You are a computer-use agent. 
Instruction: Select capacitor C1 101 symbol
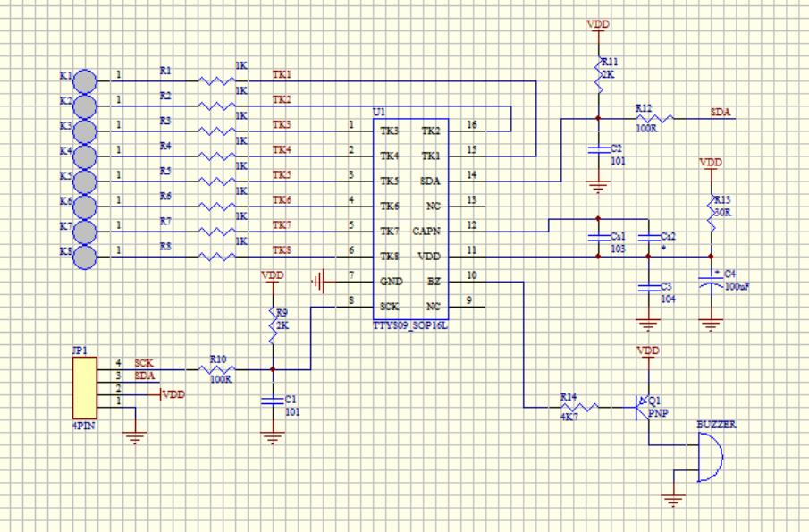point(273,401)
